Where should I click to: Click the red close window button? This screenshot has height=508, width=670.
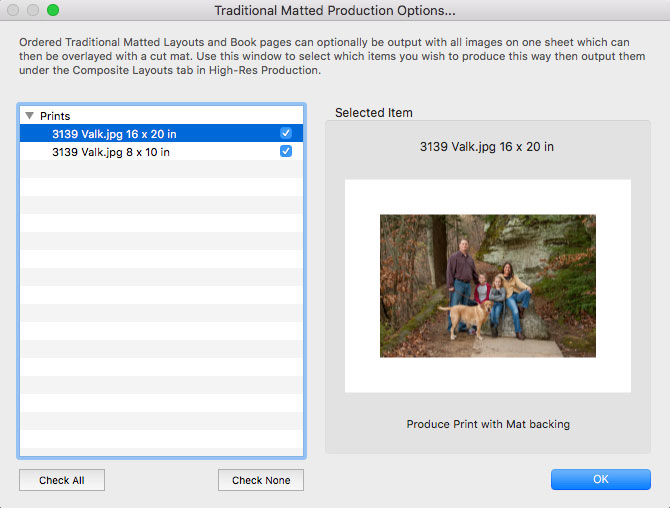point(13,10)
